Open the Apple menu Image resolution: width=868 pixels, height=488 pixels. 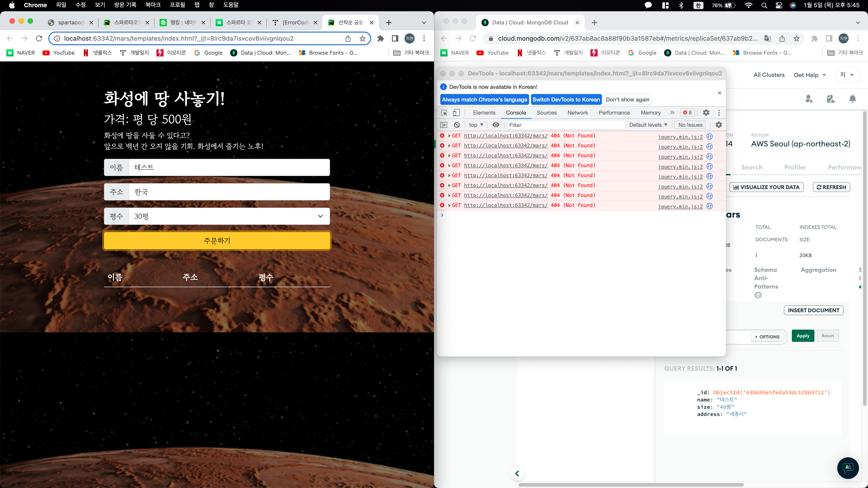[x=12, y=5]
